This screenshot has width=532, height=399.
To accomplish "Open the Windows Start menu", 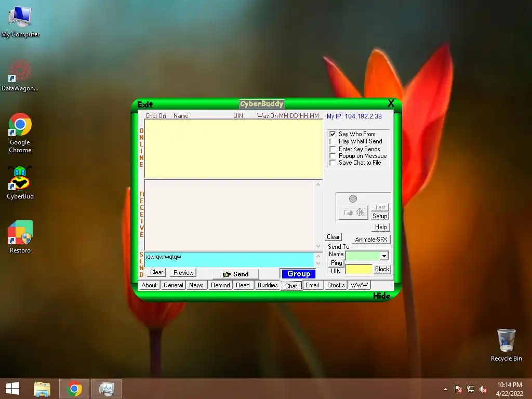I will 12,389.
